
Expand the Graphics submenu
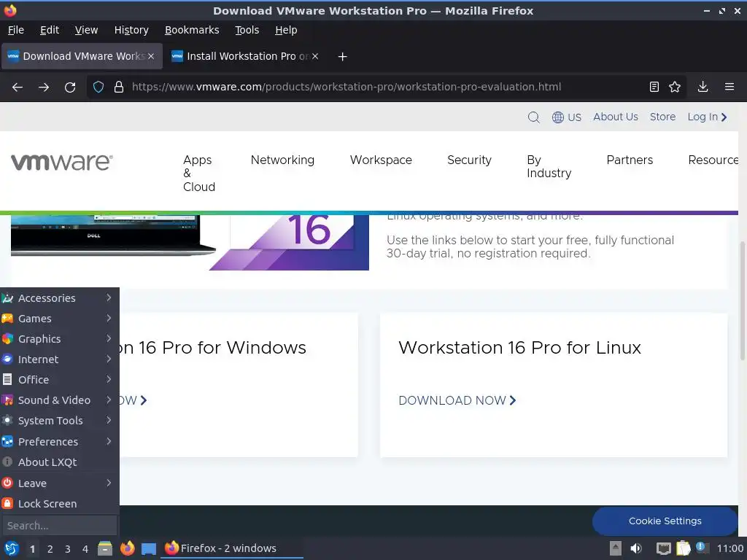point(60,339)
